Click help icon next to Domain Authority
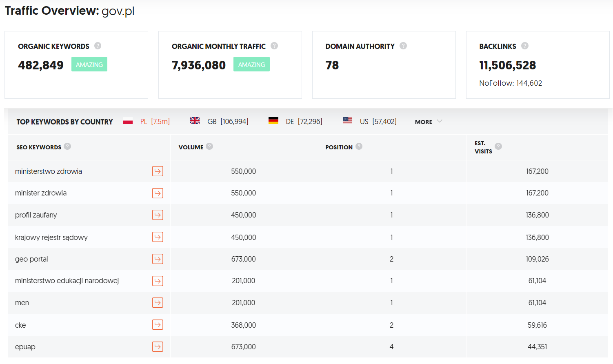This screenshot has height=364, width=613. tap(403, 46)
